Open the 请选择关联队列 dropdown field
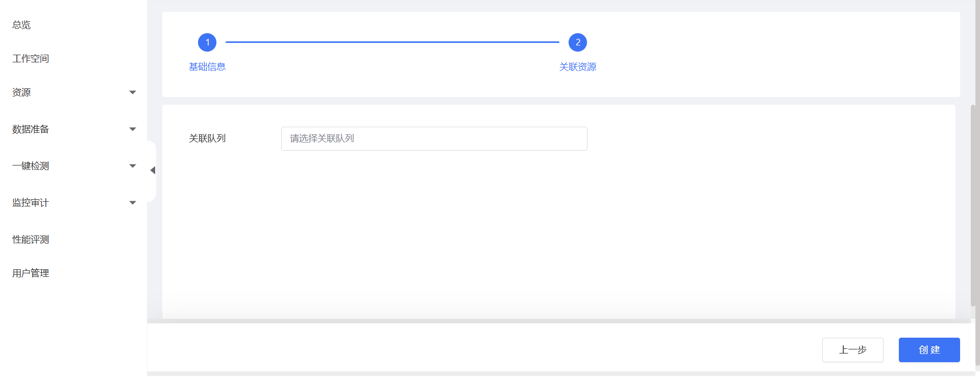 434,138
